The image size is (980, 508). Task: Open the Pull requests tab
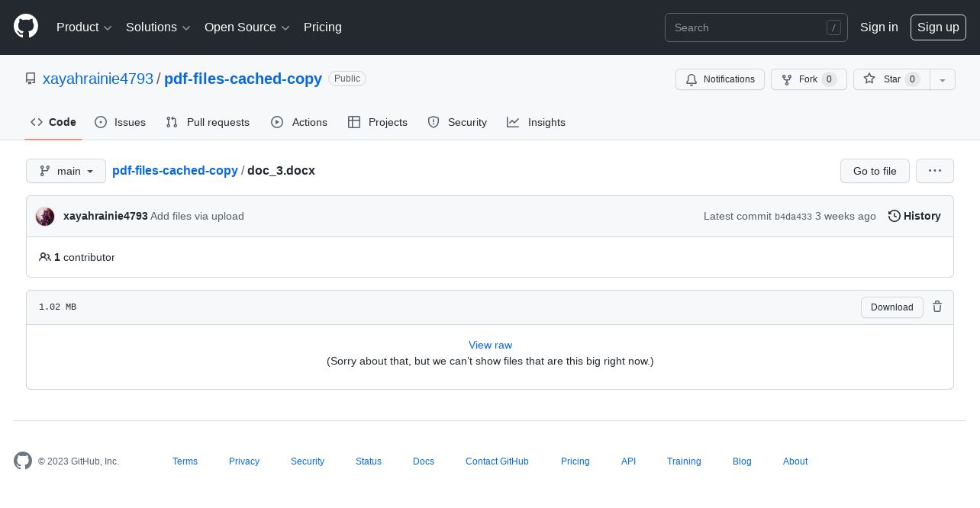tap(208, 122)
